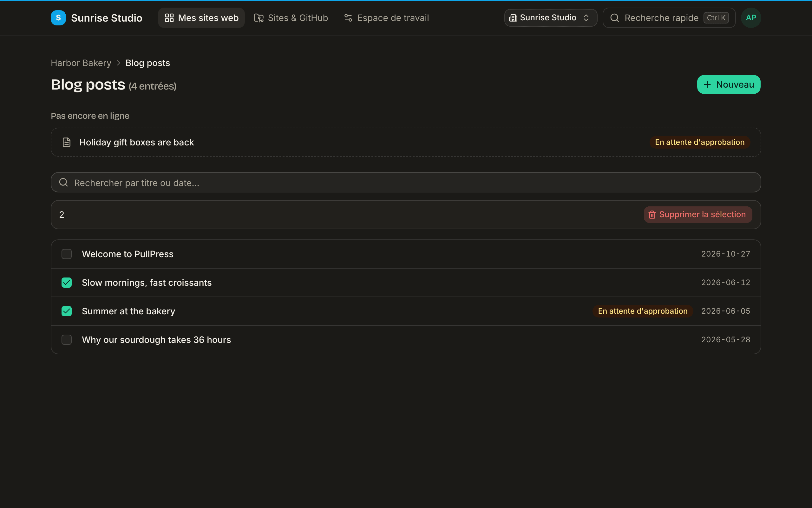Click the Blog posts breadcrumb
The height and width of the screenshot is (508, 812).
click(147, 63)
